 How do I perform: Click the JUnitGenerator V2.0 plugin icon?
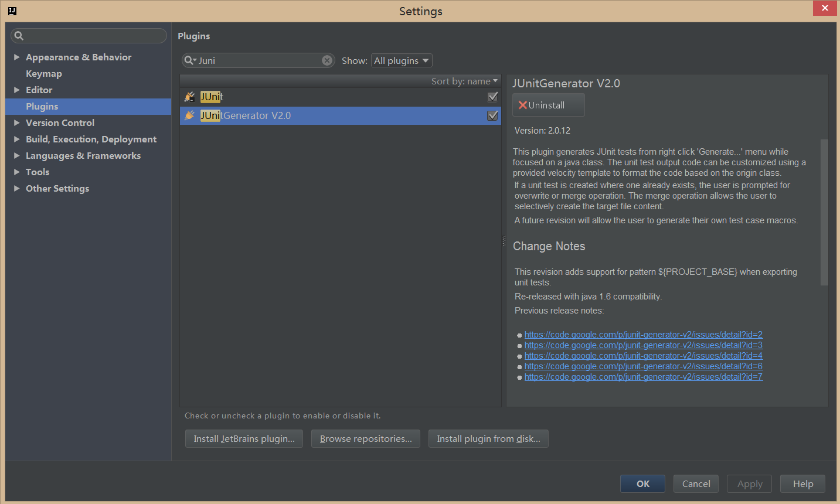(190, 115)
